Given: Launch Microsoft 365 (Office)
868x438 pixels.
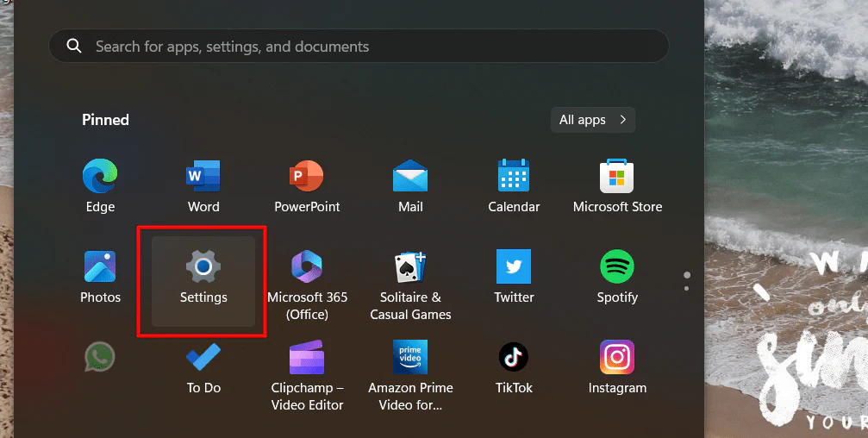Looking at the screenshot, I should click(x=307, y=266).
